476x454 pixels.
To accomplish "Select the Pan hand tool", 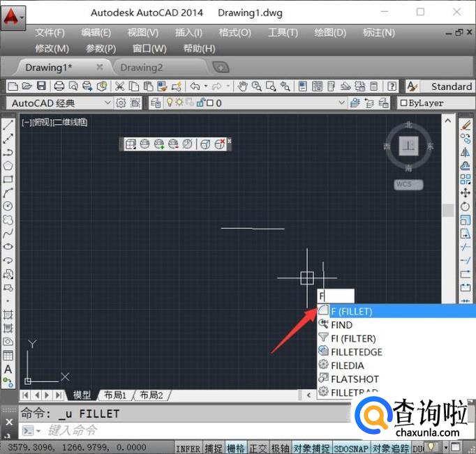I will [x=243, y=86].
